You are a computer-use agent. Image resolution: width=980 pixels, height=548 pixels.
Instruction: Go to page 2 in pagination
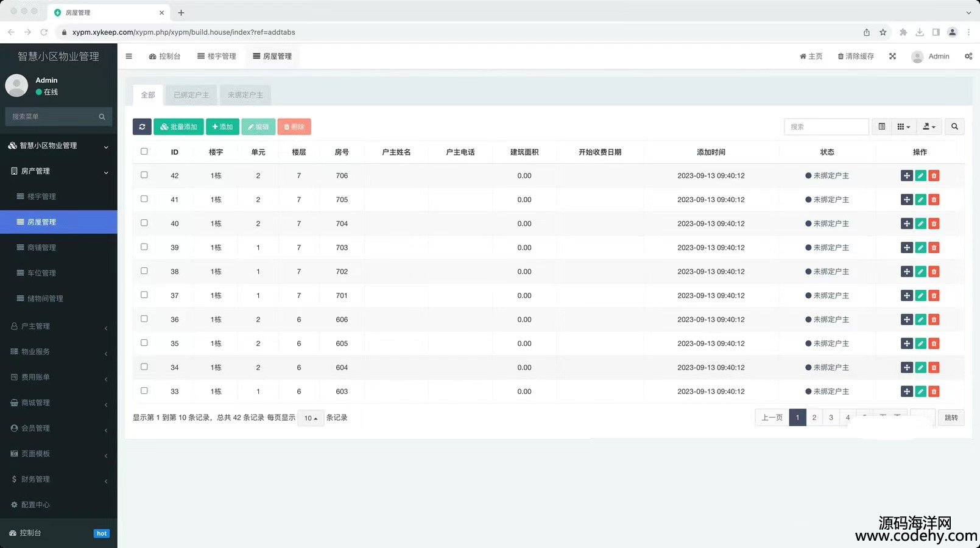click(x=814, y=418)
